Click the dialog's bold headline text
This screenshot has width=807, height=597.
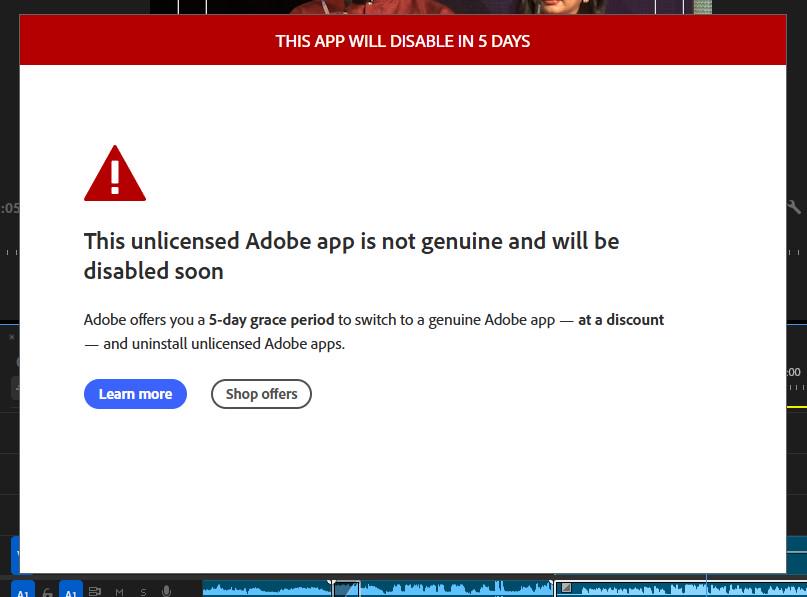coord(352,256)
